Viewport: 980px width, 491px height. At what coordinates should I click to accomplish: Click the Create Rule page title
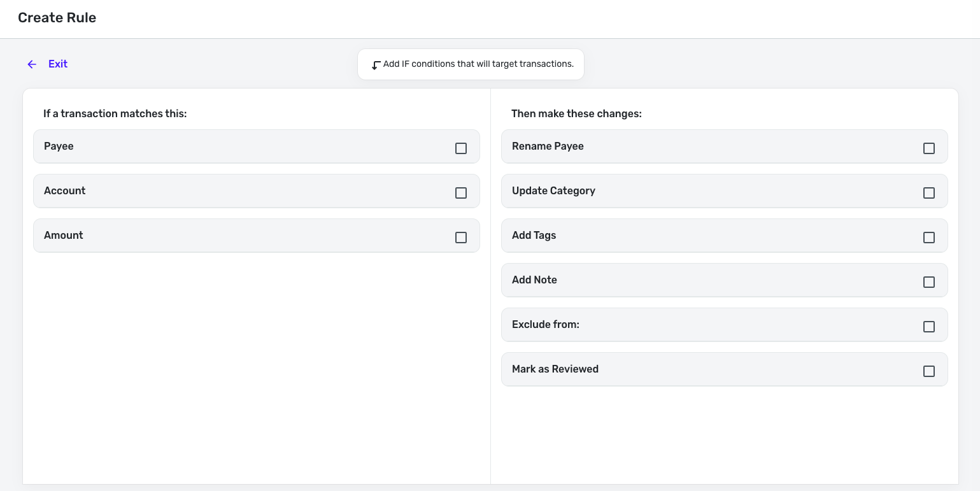(x=57, y=18)
